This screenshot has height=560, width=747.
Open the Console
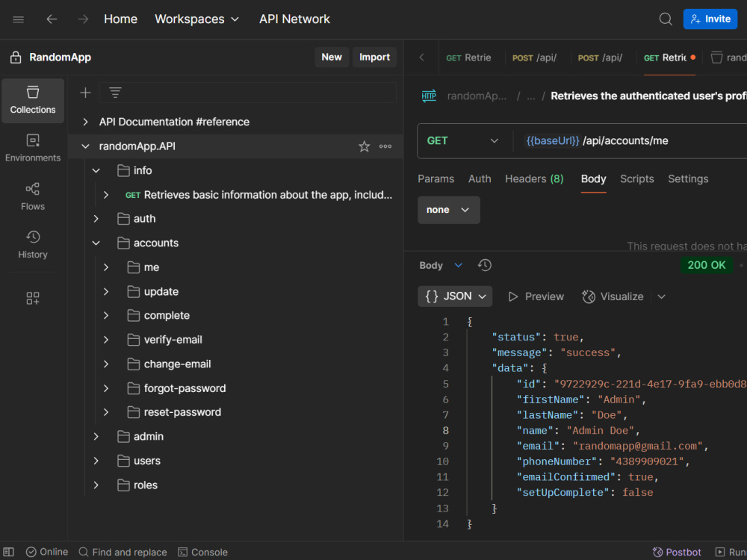coord(203,552)
